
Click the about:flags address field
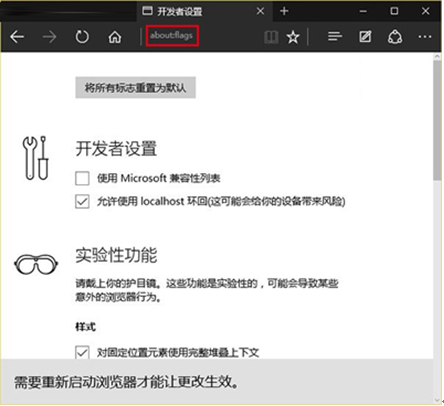(x=172, y=36)
